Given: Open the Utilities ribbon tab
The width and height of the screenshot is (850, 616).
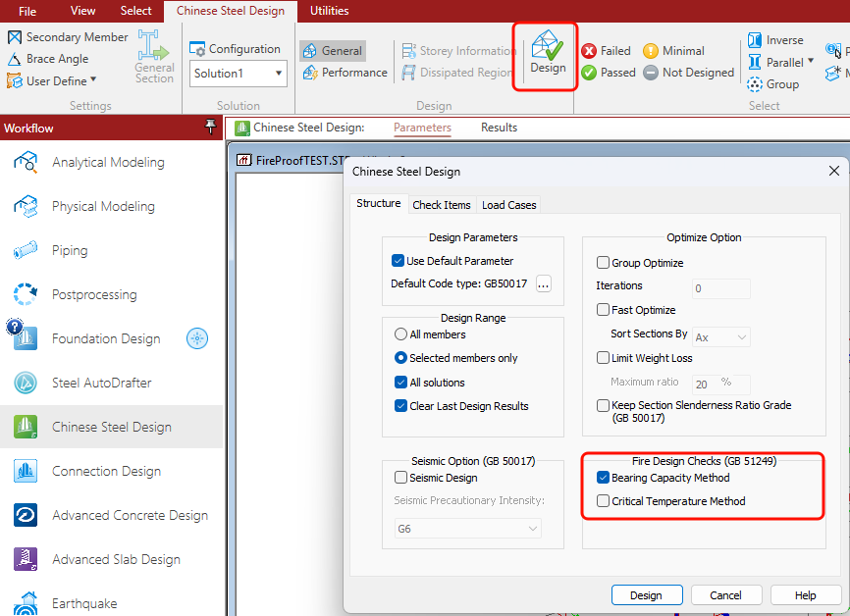Looking at the screenshot, I should tap(329, 11).
